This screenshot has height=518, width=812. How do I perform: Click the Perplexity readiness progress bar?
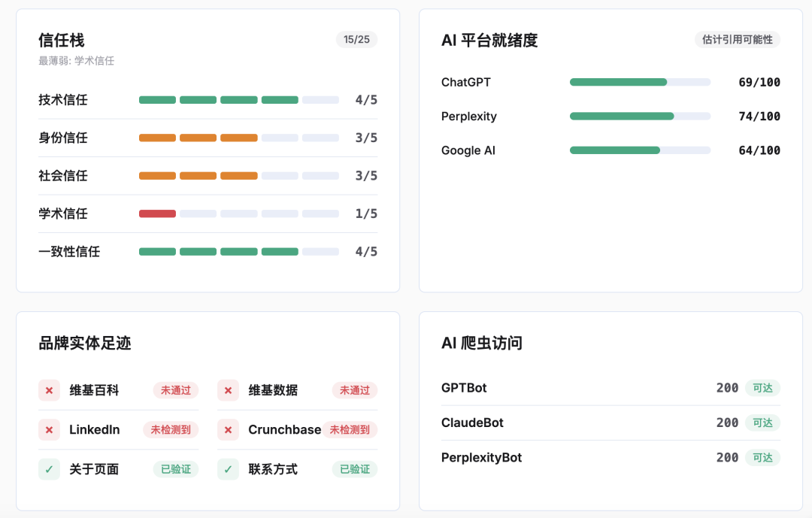click(640, 116)
